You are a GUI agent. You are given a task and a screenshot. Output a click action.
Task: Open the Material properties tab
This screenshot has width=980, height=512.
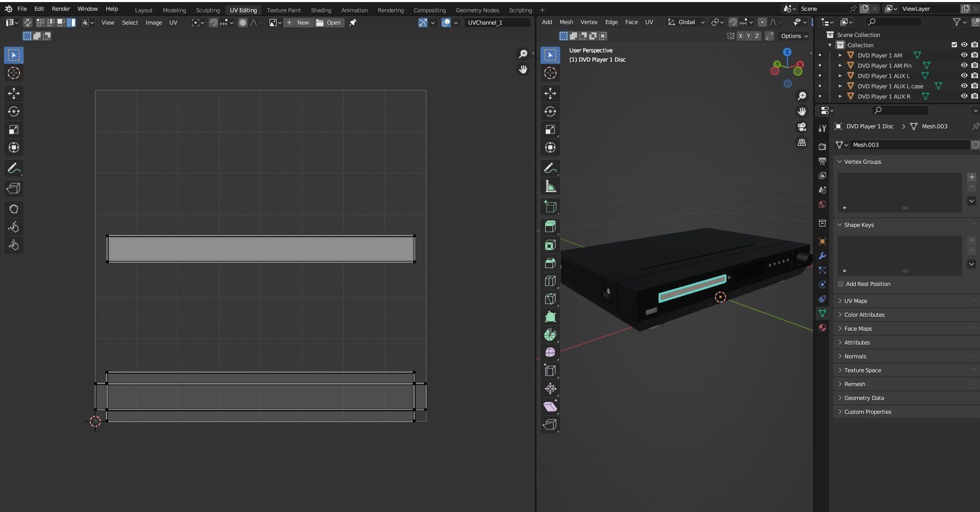(822, 328)
